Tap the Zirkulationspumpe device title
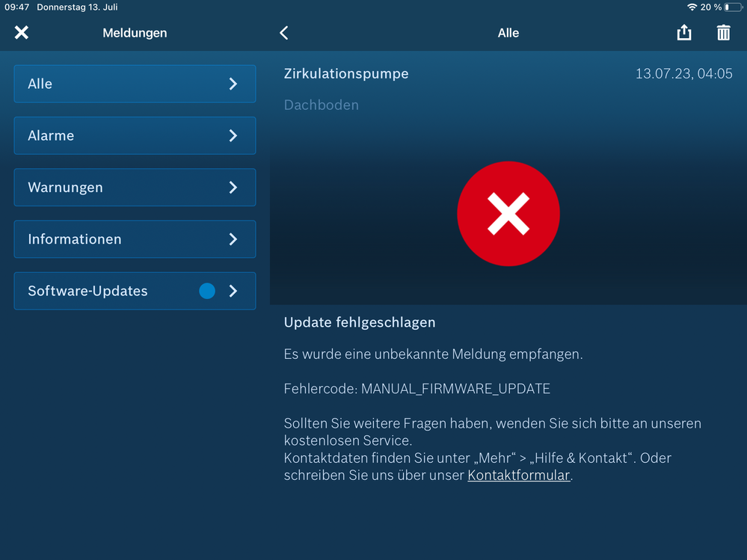Viewport: 747px width, 560px height. pyautogui.click(x=346, y=73)
